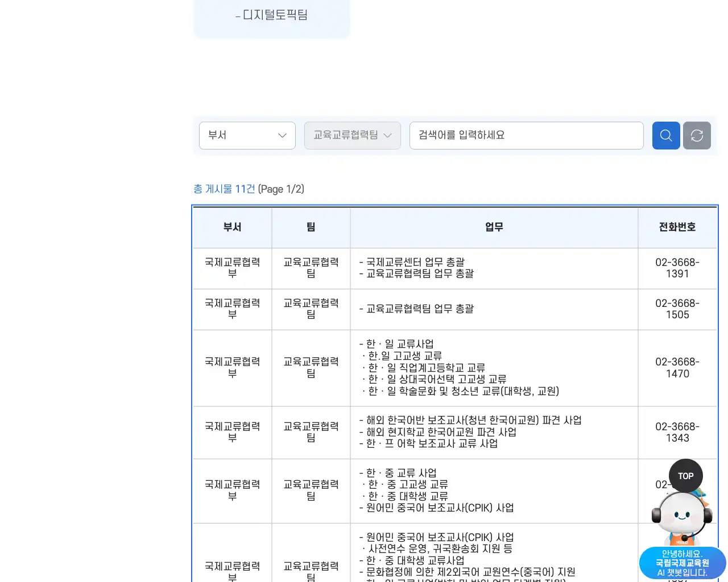Click the 업무 column header
Image resolution: width=728 pixels, height=582 pixels.
[494, 227]
